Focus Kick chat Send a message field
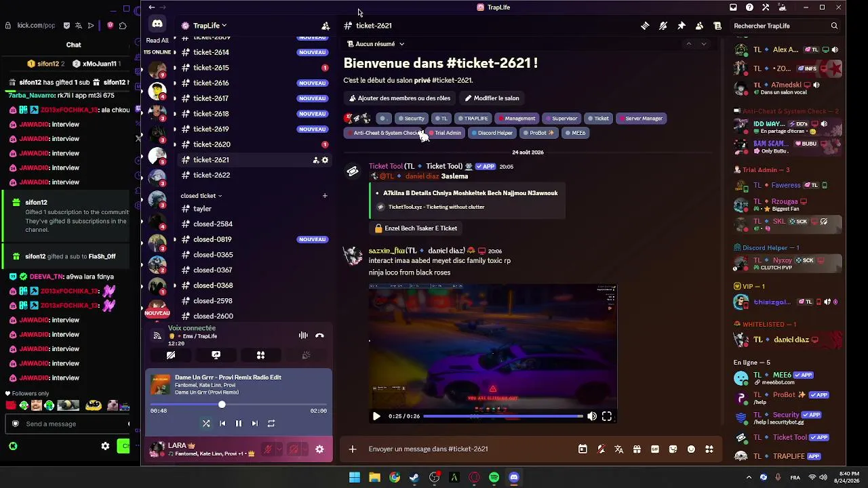This screenshot has height=488, width=868. tap(68, 424)
